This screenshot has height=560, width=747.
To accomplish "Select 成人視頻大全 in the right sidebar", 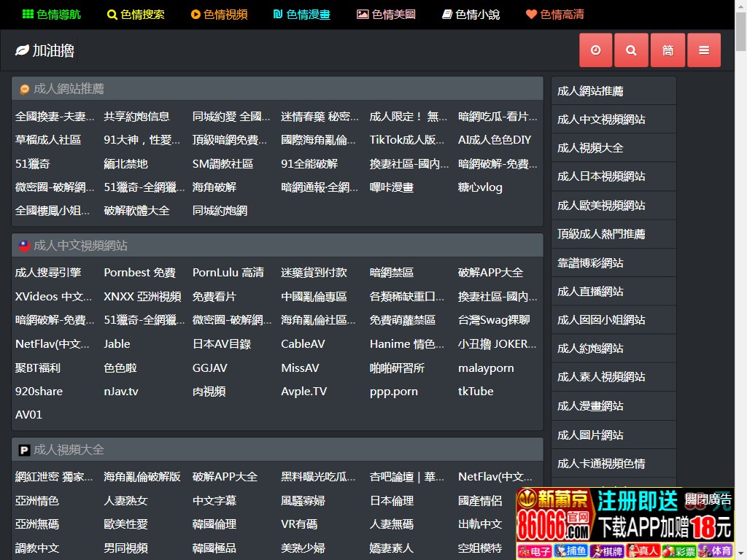I will coord(614,148).
